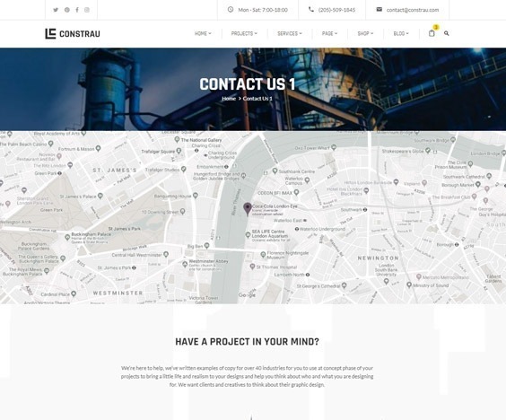Open the search magnifier icon
This screenshot has width=506, height=420.
click(x=446, y=33)
